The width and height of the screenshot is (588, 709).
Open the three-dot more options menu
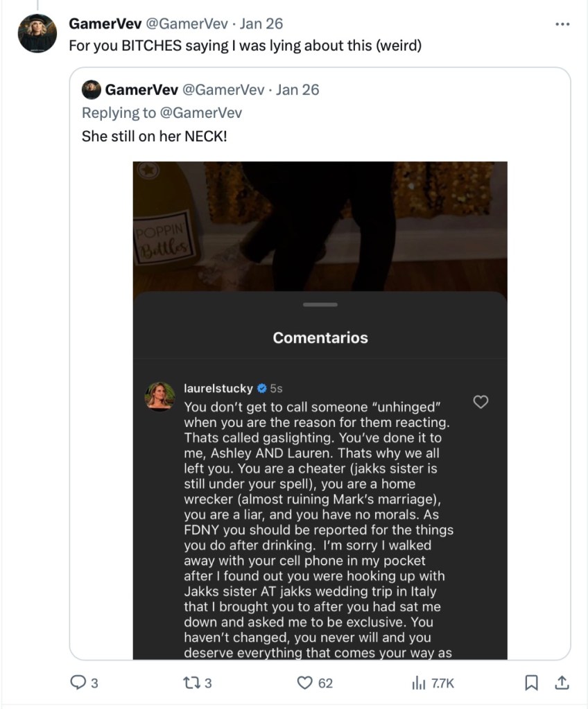tap(563, 24)
